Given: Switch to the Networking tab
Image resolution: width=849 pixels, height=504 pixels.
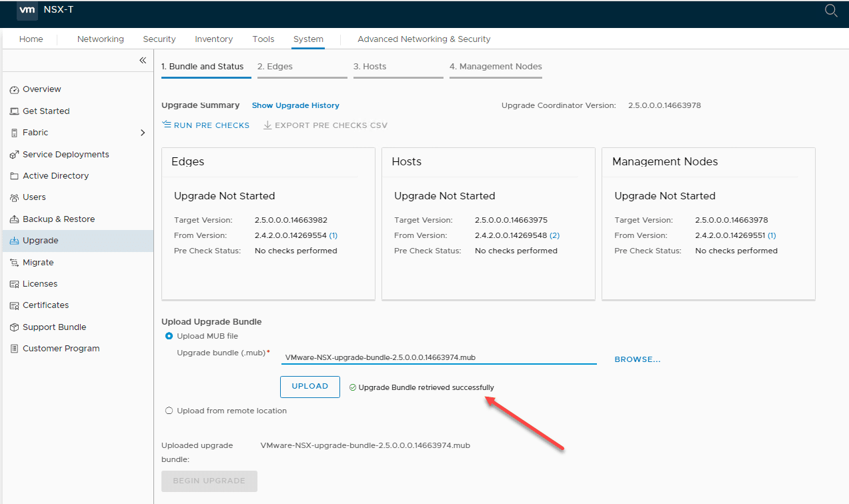Looking at the screenshot, I should 100,39.
